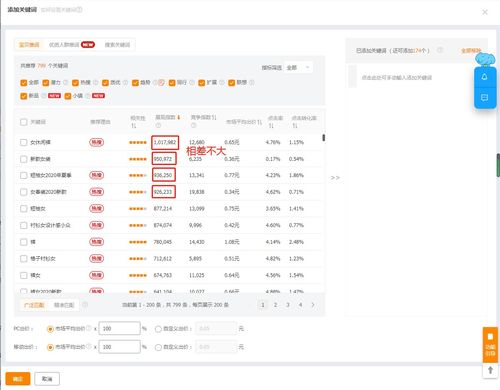Click help icon next to PC market average bid

point(89,328)
